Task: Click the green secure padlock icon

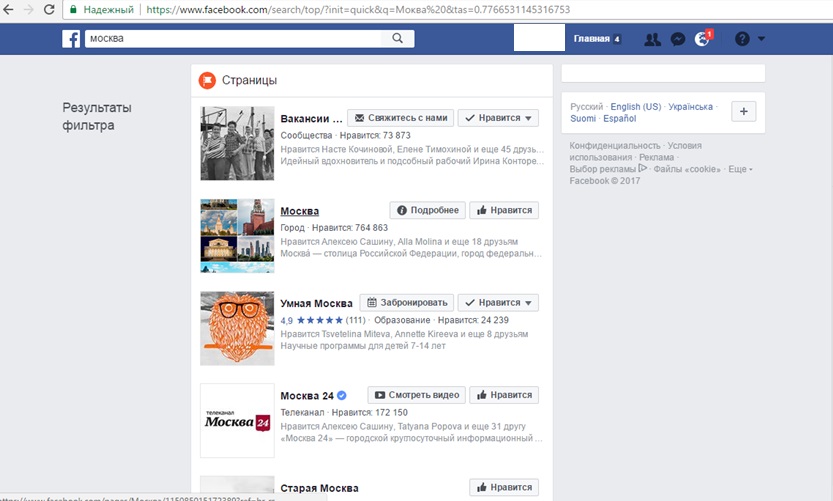Action: (73, 10)
